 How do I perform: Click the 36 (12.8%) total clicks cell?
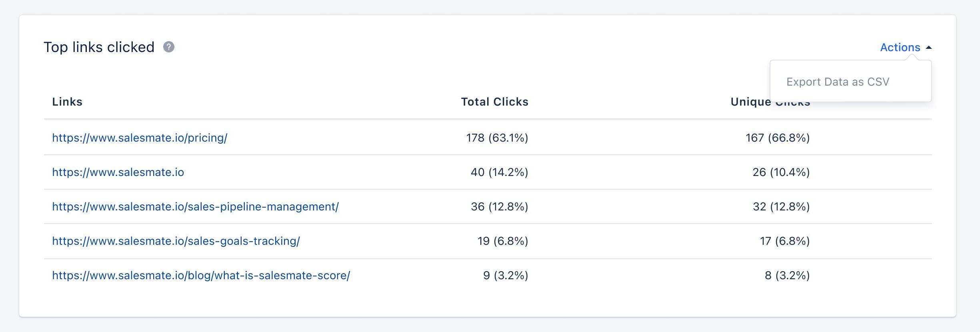tap(500, 206)
